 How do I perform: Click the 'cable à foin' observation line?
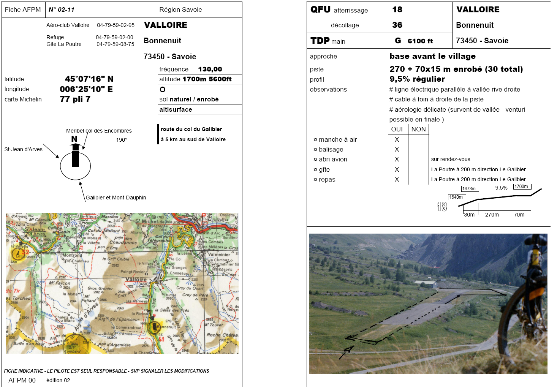(x=436, y=99)
